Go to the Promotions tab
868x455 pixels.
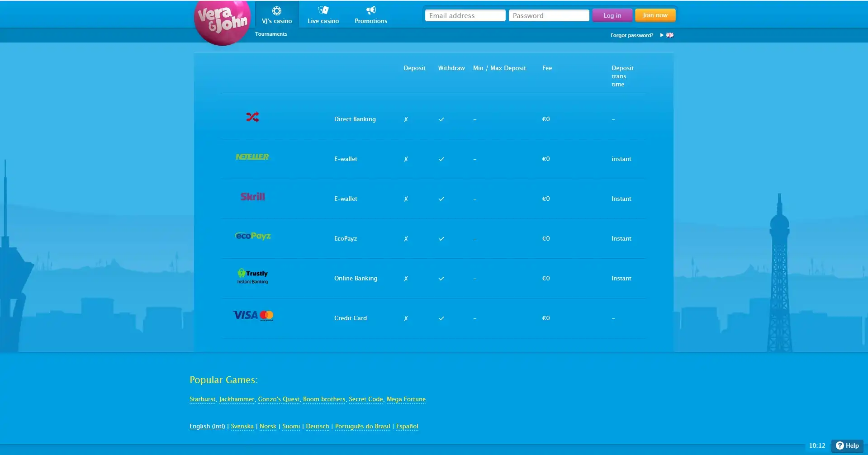point(371,15)
